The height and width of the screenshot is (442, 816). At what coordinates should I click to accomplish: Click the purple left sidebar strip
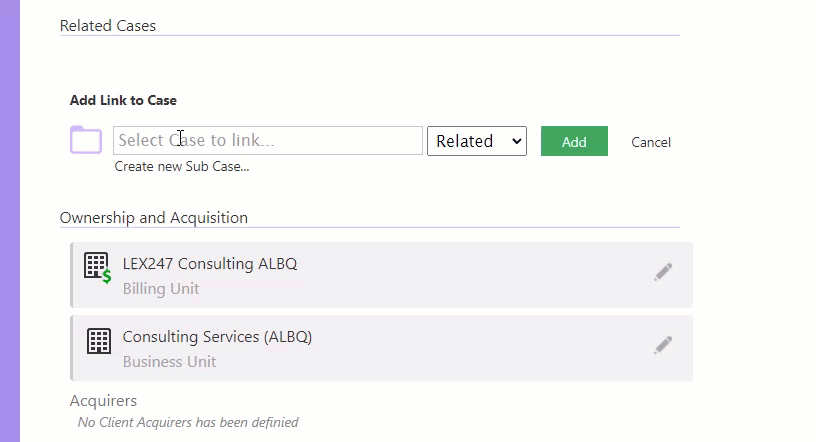10,221
